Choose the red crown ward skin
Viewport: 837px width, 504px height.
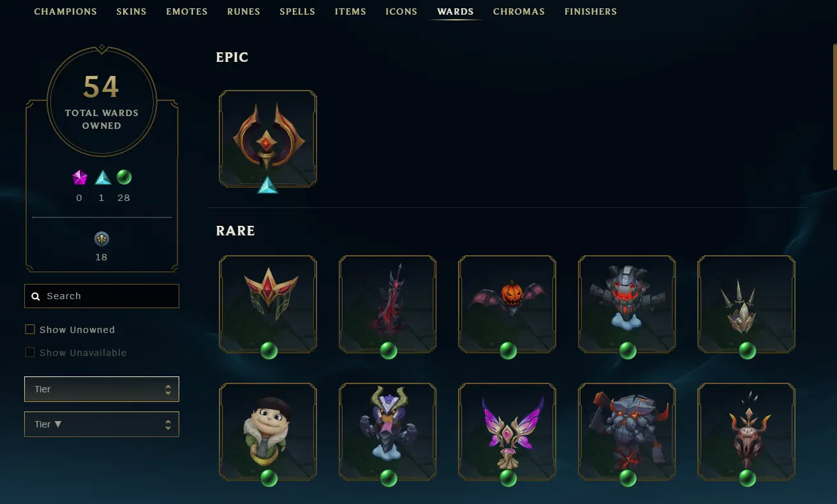(x=268, y=304)
